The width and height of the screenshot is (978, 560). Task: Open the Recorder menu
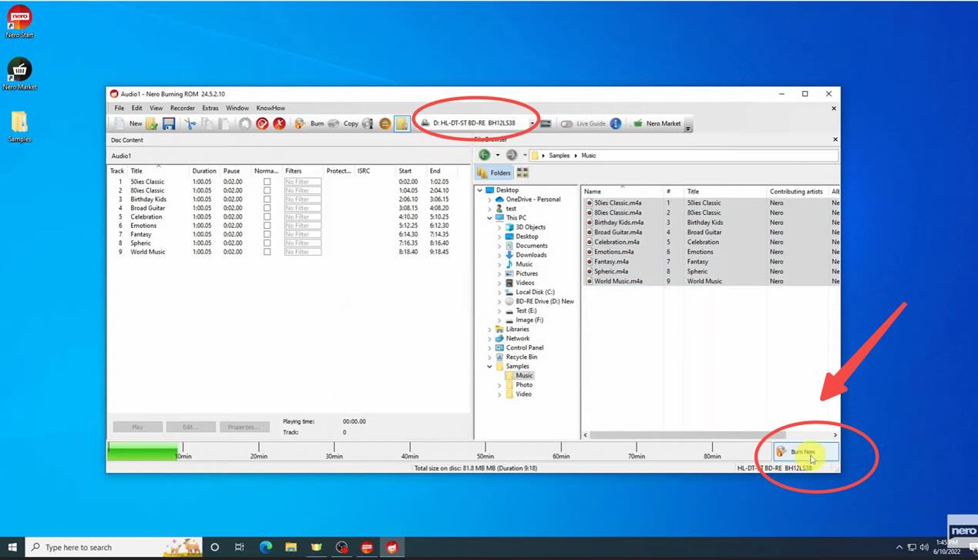tap(183, 108)
